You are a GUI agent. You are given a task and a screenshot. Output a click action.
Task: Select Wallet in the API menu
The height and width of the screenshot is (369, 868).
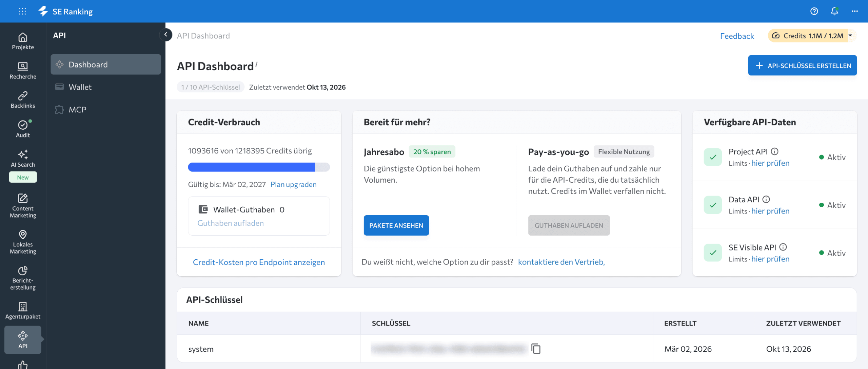106,87
